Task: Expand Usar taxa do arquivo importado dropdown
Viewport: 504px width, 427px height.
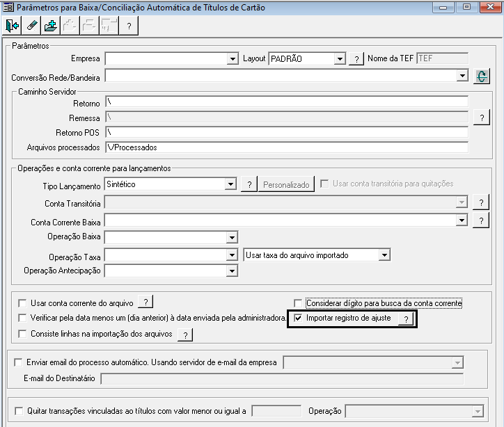Action: (384, 255)
